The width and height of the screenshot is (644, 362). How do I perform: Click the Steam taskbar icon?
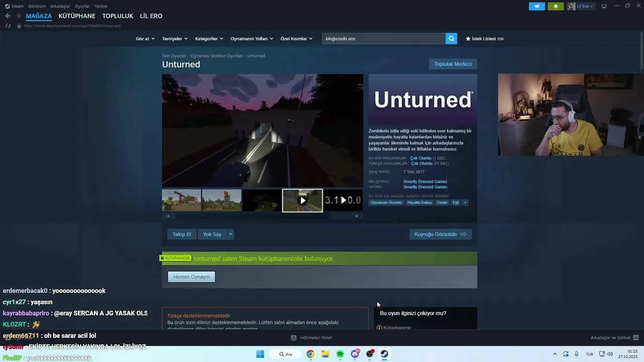pyautogui.click(x=384, y=354)
